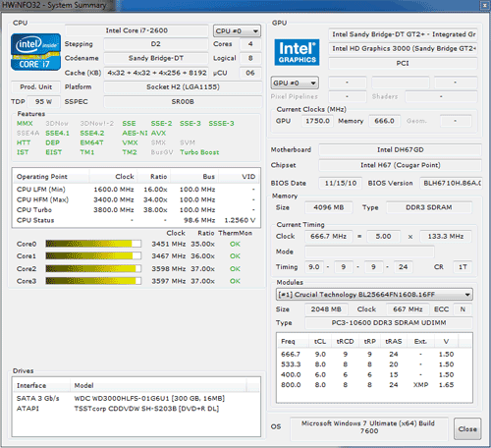The image size is (491, 448).
Task: Click the Logical processors count field
Action: [250, 58]
